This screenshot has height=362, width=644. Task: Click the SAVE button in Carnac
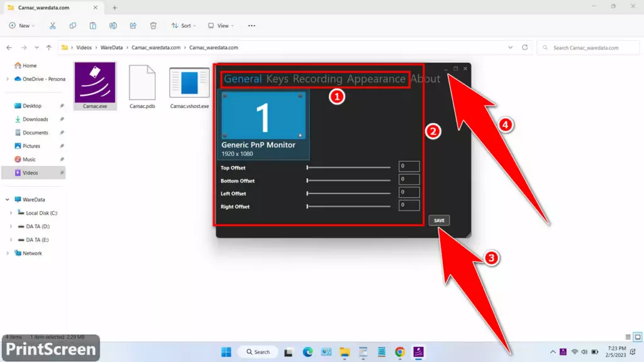(439, 221)
